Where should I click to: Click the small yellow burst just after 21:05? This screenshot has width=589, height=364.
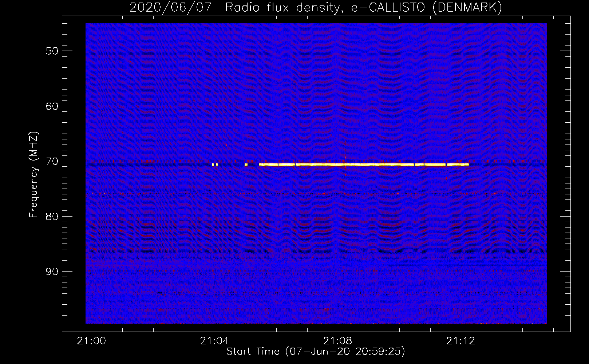(x=246, y=165)
